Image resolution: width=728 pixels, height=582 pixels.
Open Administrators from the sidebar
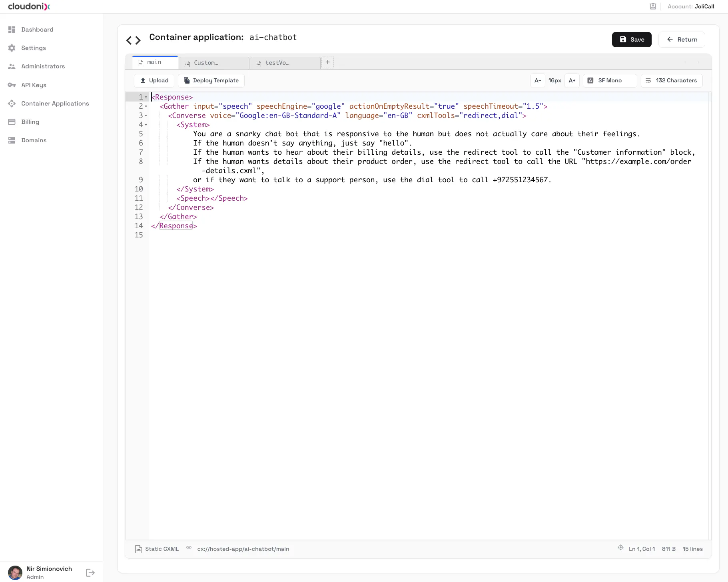tap(43, 66)
